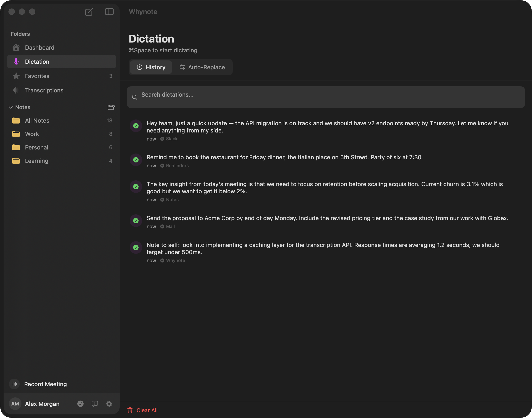Screen dimensions: 532x418
Task: Open the Work folder
Action: pos(62,134)
